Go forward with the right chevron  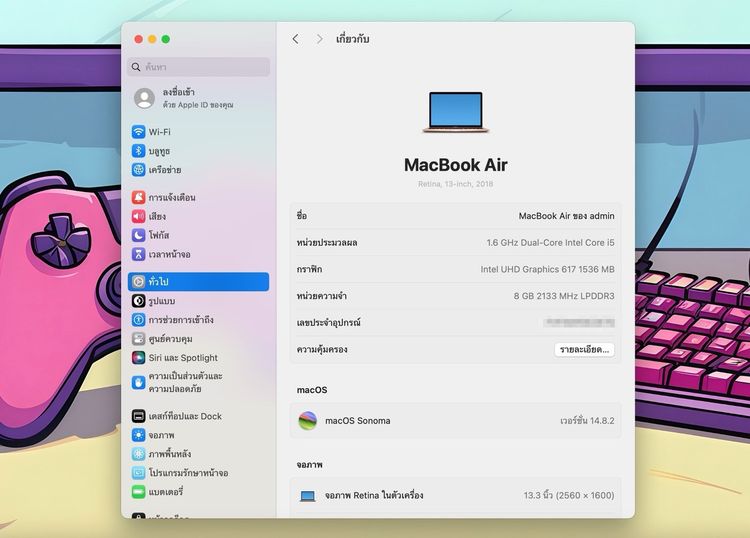coord(320,39)
